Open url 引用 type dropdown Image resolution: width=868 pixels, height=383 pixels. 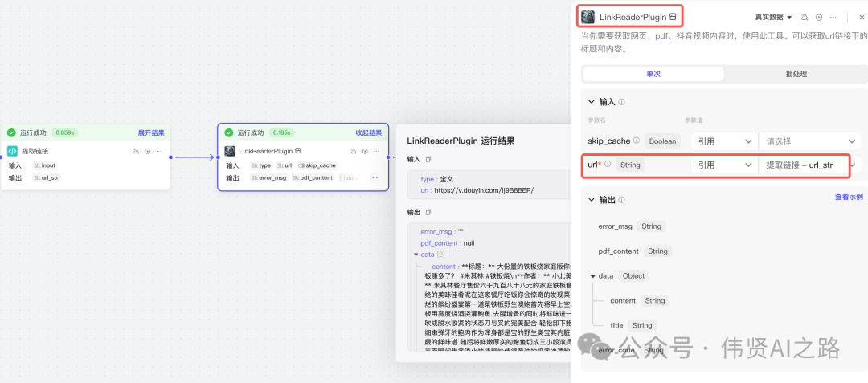[724, 165]
